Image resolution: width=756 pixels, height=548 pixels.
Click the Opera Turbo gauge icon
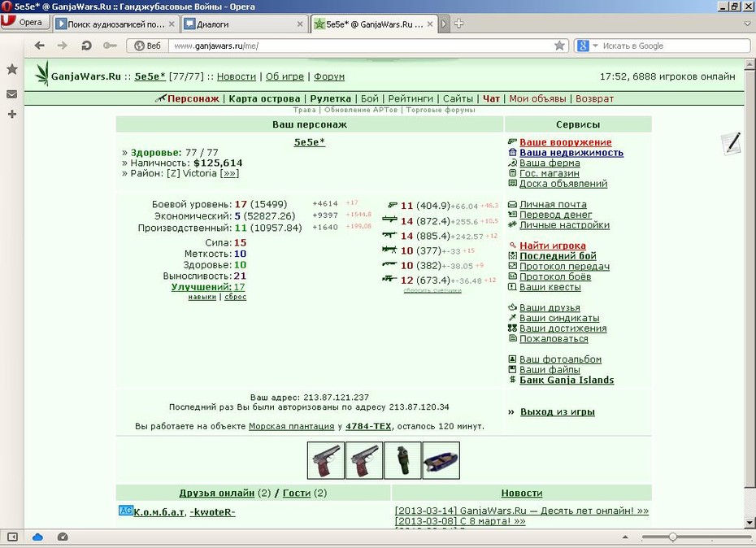pos(63,537)
